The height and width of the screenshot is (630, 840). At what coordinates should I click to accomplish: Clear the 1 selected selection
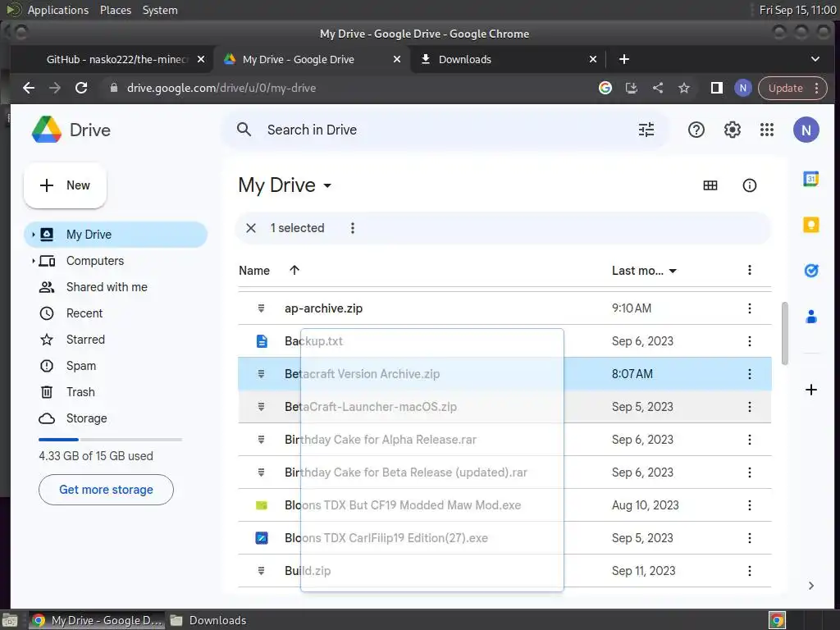[251, 228]
